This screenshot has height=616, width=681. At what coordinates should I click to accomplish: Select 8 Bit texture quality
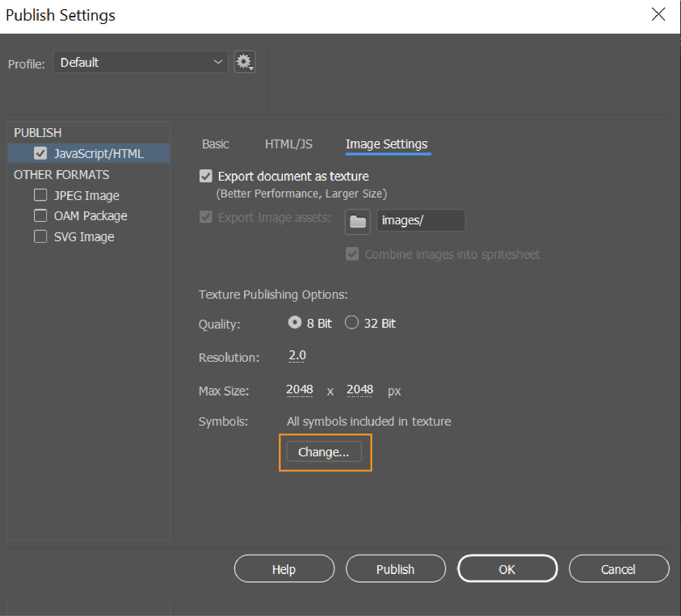pyautogui.click(x=295, y=323)
